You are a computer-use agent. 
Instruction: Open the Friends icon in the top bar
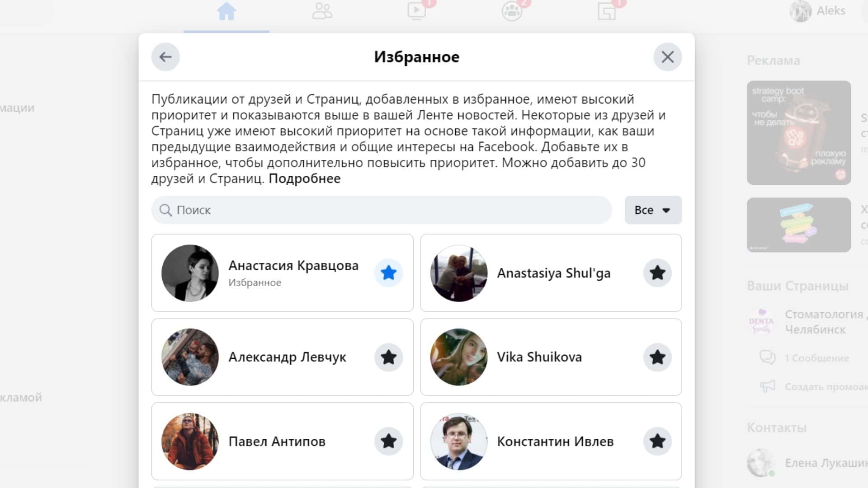[x=322, y=11]
